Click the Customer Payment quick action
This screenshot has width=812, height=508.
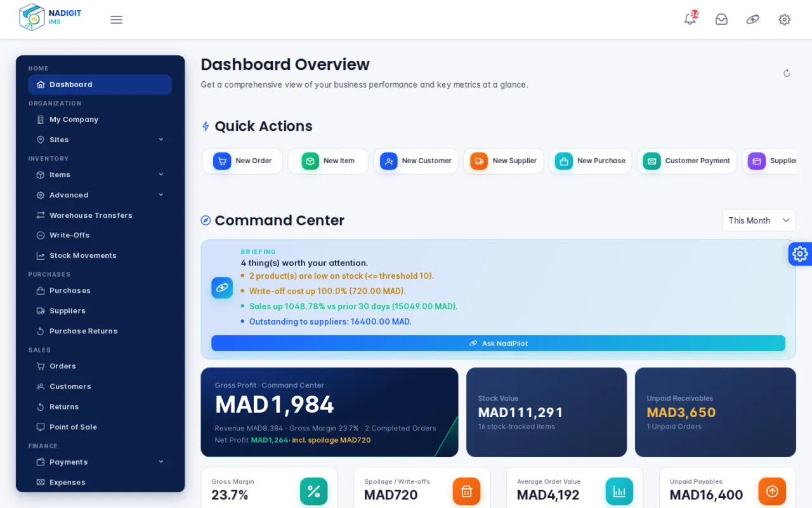(687, 161)
